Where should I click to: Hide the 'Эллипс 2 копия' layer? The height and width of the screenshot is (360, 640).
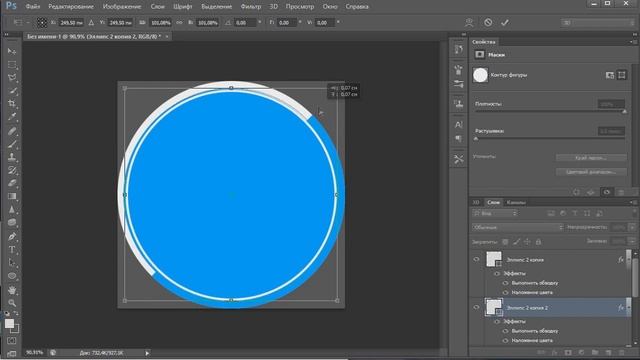[x=476, y=259]
